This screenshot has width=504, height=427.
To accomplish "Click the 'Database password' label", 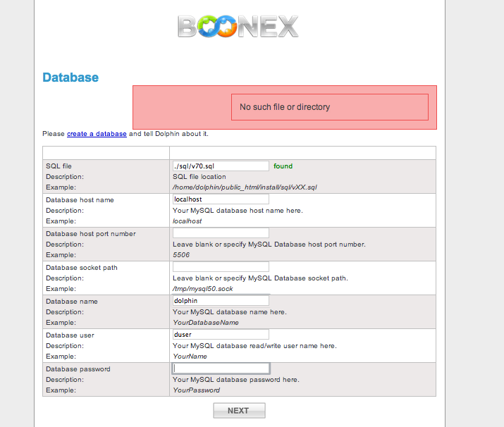I will coord(78,369).
